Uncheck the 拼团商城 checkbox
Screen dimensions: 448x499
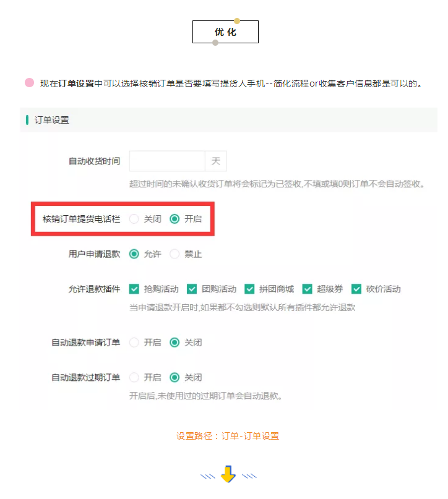coord(249,289)
